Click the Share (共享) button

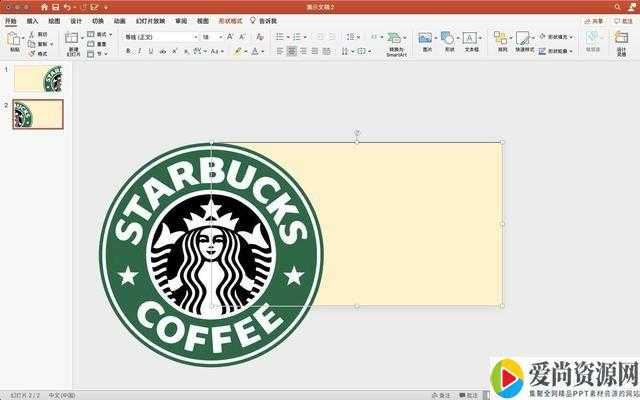coord(594,20)
